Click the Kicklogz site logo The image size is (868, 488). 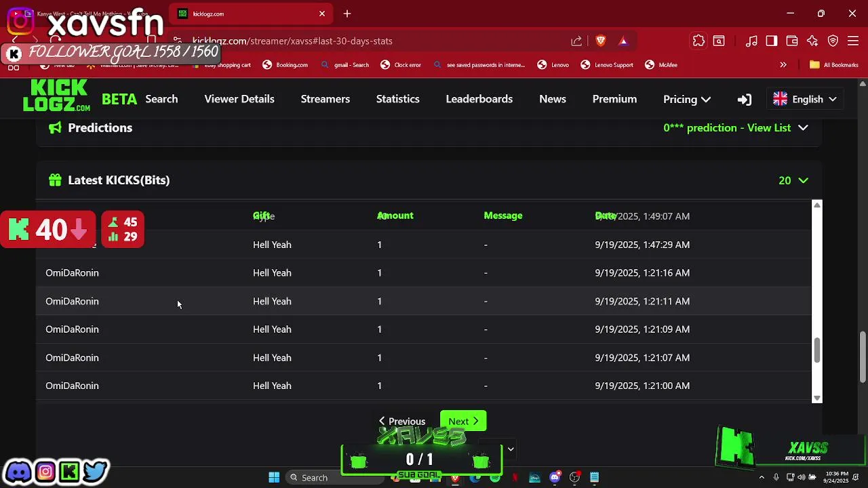pyautogui.click(x=56, y=96)
